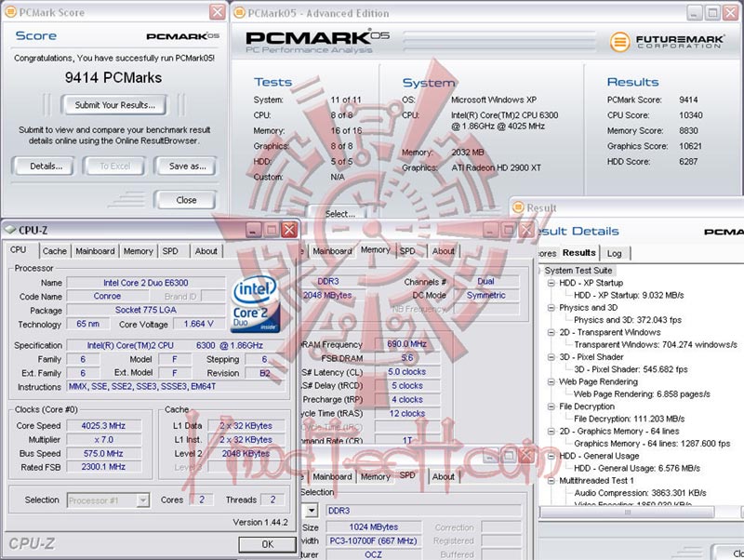Screen dimensions: 744x560
Task: Select 'Audio Compression: 3863.301 KB/s' row
Action: click(640, 493)
